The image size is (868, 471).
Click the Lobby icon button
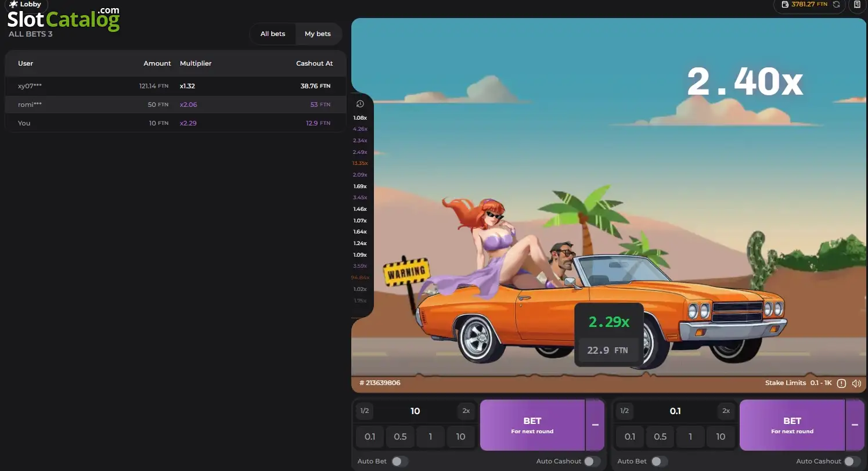(x=25, y=4)
